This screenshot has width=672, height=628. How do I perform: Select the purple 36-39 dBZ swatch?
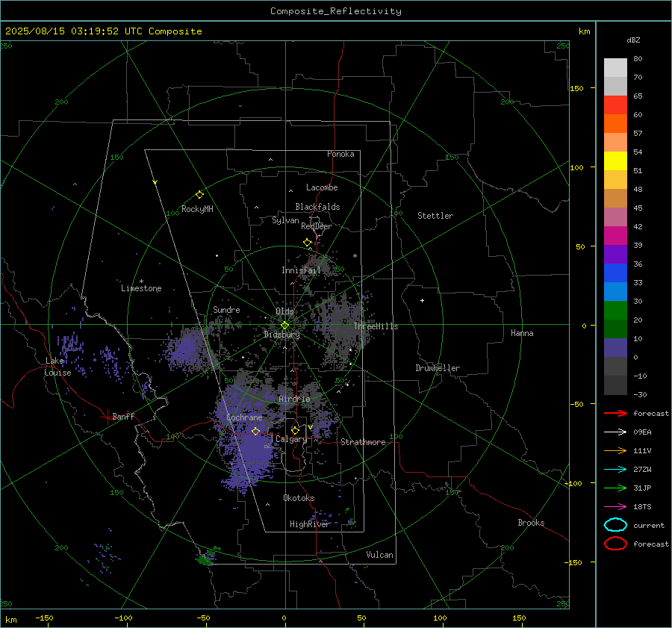[615, 255]
